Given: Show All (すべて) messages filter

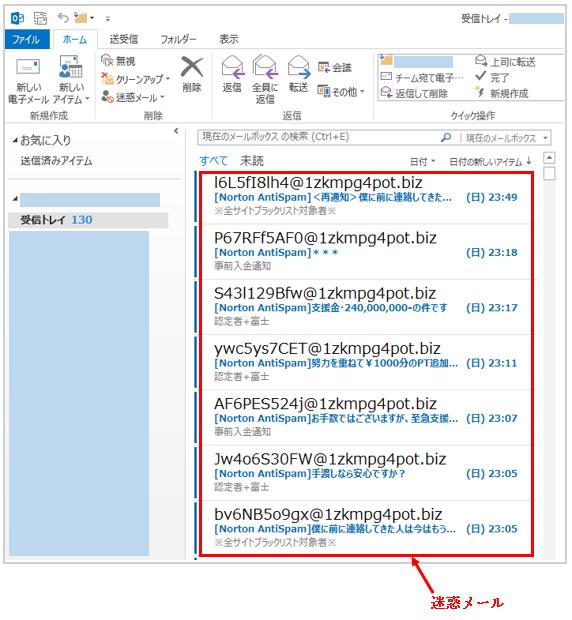Looking at the screenshot, I should point(214,161).
